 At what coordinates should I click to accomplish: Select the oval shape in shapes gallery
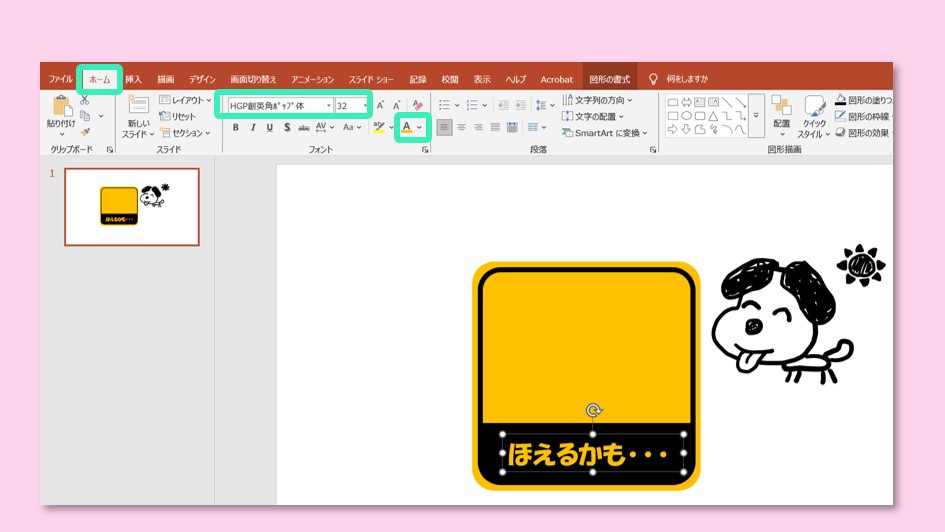tap(686, 116)
